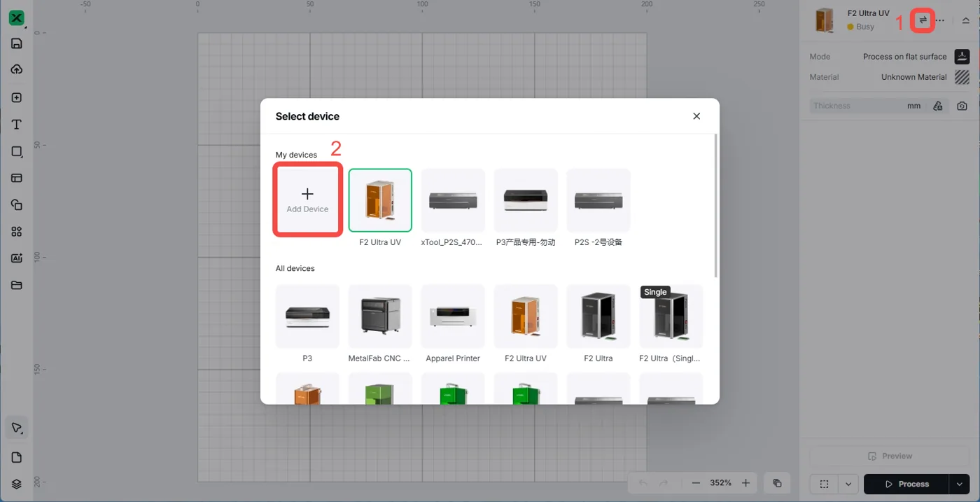This screenshot has height=502, width=980.
Task: Collapse the device panel with up chevron
Action: pyautogui.click(x=966, y=20)
